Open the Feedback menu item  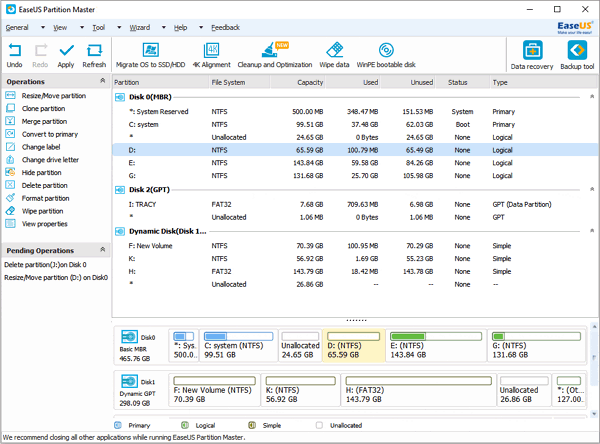(225, 28)
